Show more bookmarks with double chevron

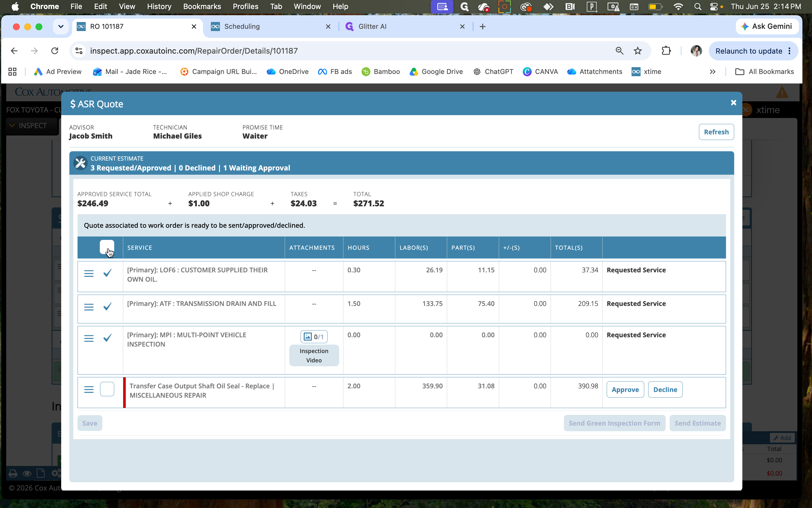click(712, 72)
